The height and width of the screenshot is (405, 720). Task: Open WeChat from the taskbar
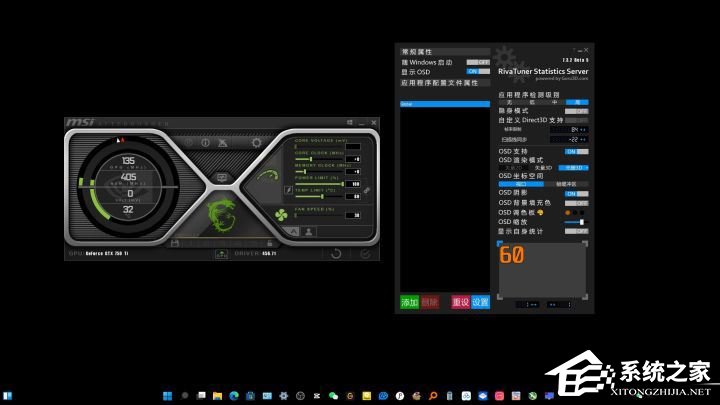click(333, 396)
